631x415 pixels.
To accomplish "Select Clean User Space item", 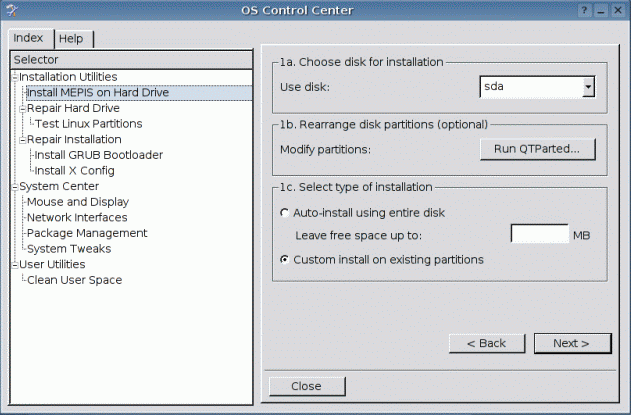I will [74, 280].
